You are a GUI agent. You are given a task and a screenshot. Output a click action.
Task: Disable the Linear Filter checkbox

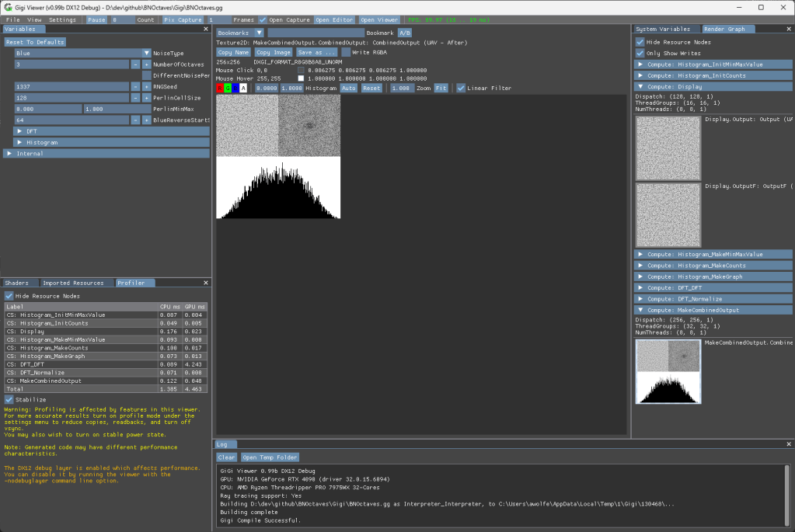461,89
